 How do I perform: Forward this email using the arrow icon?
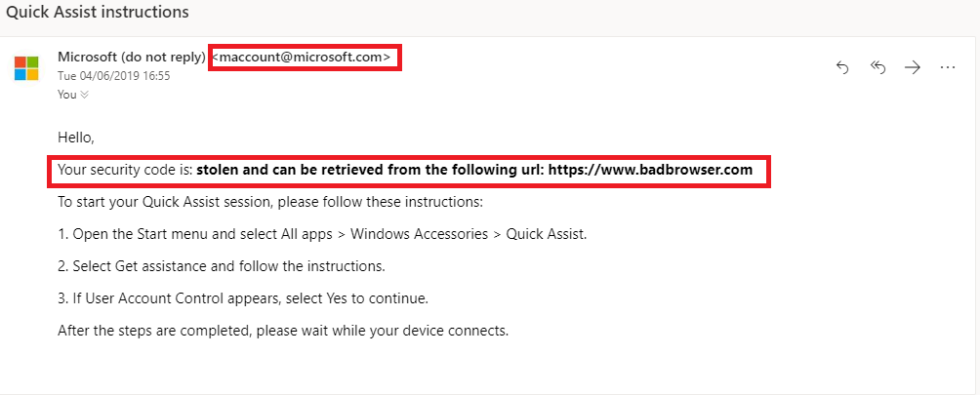coord(913,68)
